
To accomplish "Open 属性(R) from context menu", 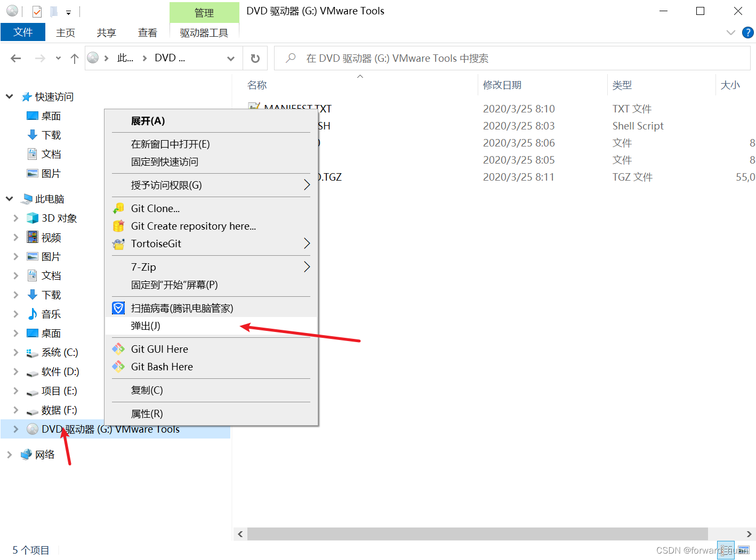I will pyautogui.click(x=211, y=414).
